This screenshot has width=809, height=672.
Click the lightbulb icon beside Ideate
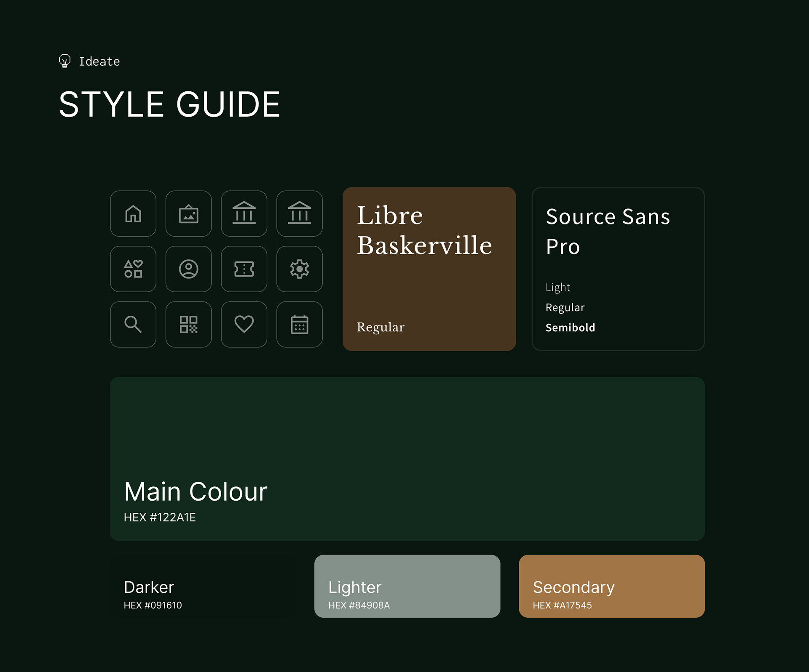pos(64,61)
